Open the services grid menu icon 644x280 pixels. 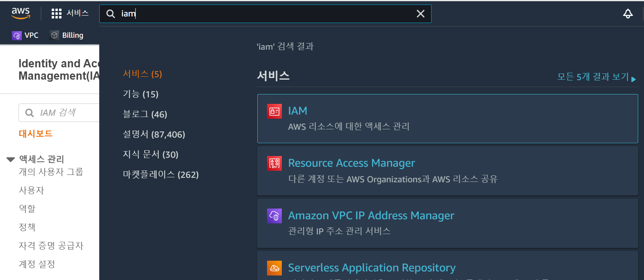[57, 14]
